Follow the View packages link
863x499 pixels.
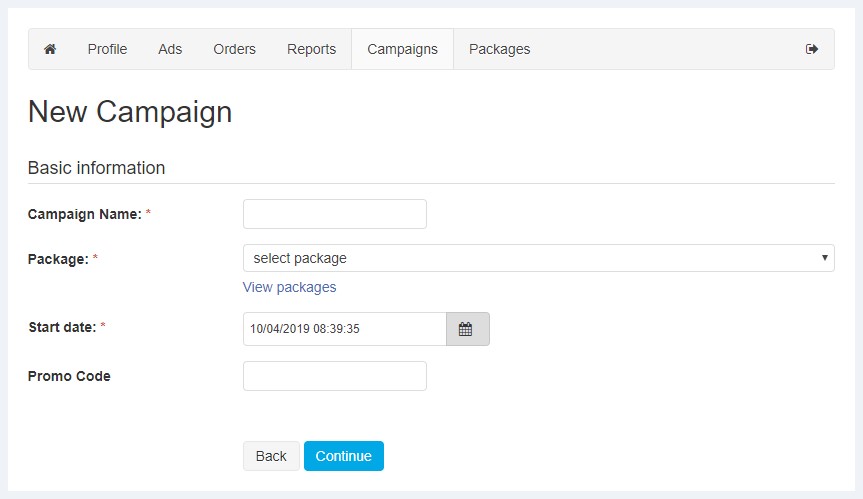click(x=289, y=287)
